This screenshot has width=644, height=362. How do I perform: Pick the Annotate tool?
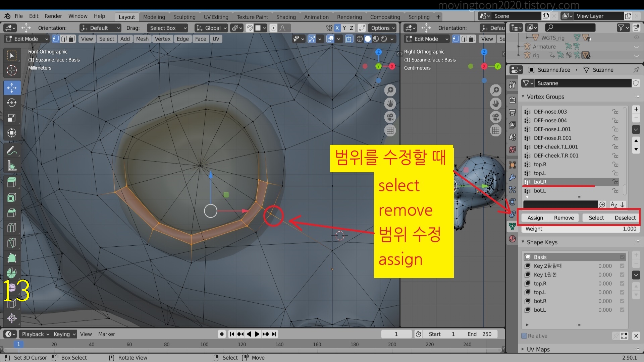coord(12,150)
